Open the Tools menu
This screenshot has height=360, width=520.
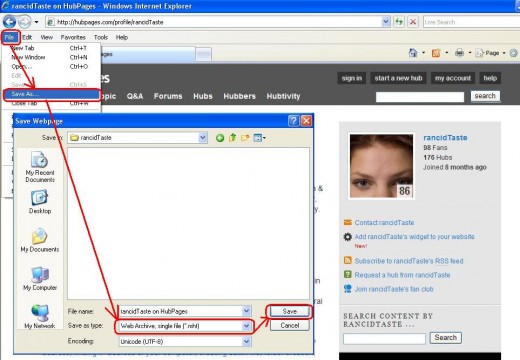(x=101, y=37)
